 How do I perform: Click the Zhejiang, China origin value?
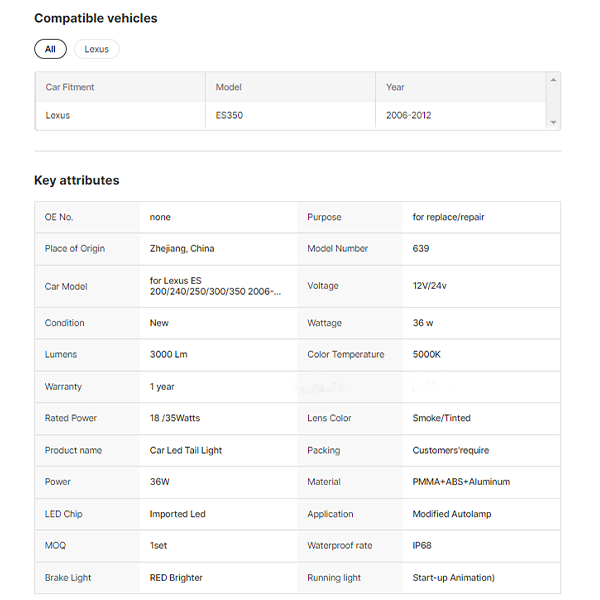[182, 248]
